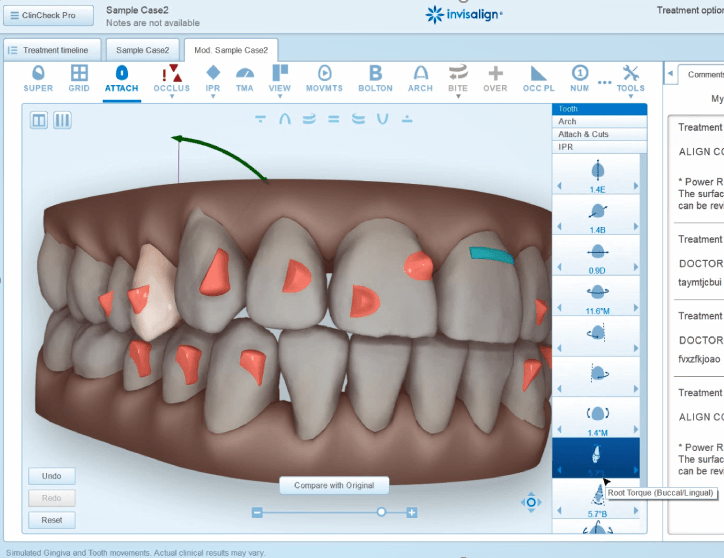This screenshot has width=724, height=558.
Task: Open the Attach & Cuts panel tab
Action: [599, 134]
